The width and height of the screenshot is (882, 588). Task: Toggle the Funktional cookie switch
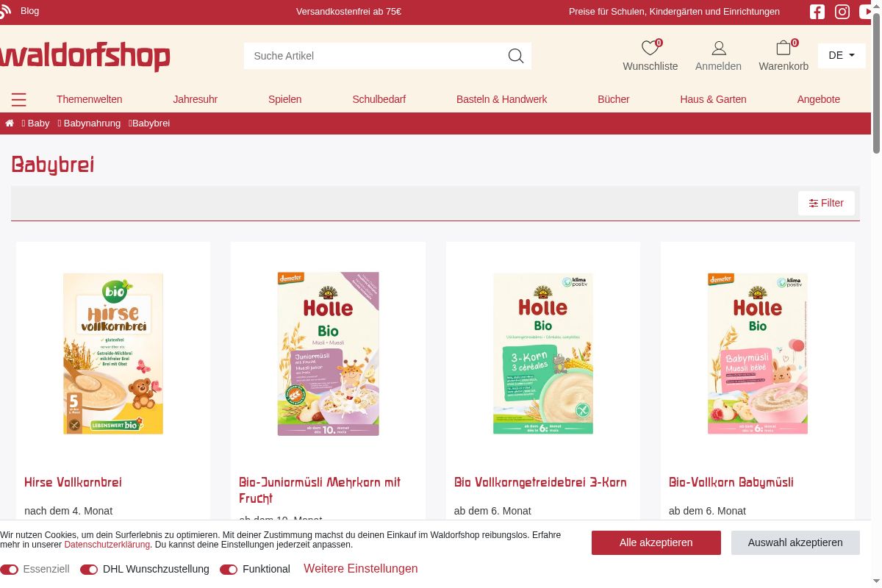(x=229, y=570)
